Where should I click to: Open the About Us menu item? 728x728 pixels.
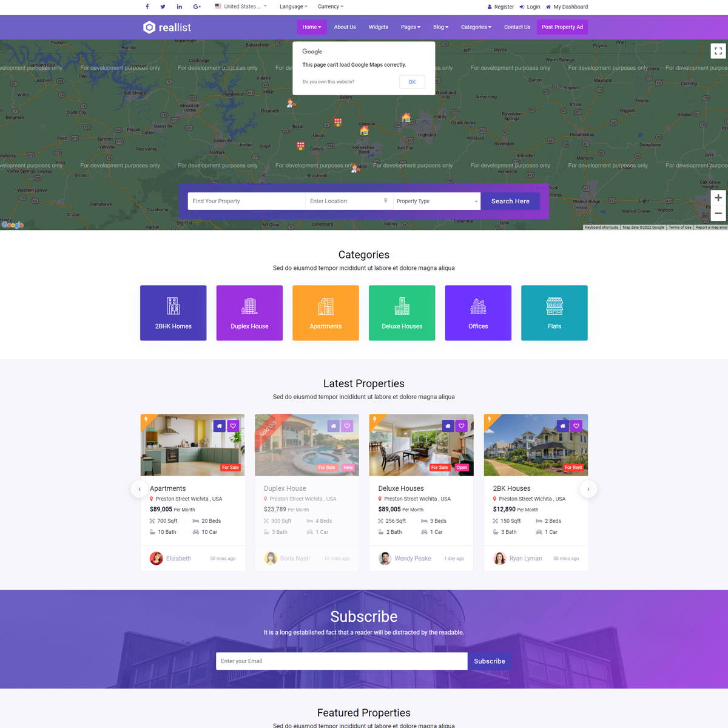click(345, 27)
